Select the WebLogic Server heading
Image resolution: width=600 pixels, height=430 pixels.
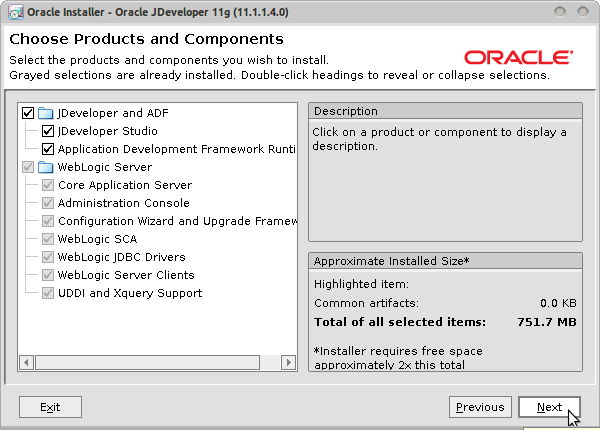[x=104, y=167]
